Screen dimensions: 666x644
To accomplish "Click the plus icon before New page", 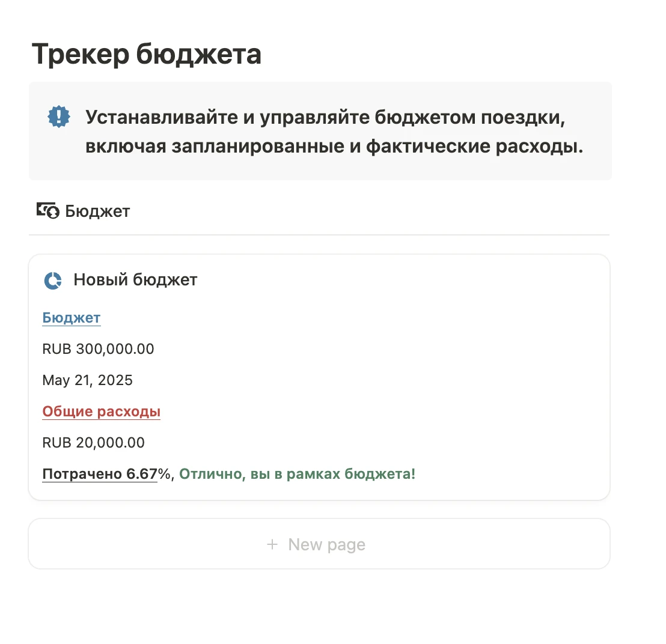I will click(x=272, y=544).
